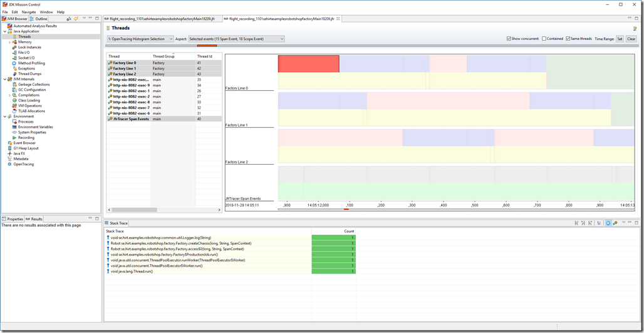The height and width of the screenshot is (333, 644).
Task: Select the Logger.log(String) stack frame
Action: pyautogui.click(x=160, y=237)
